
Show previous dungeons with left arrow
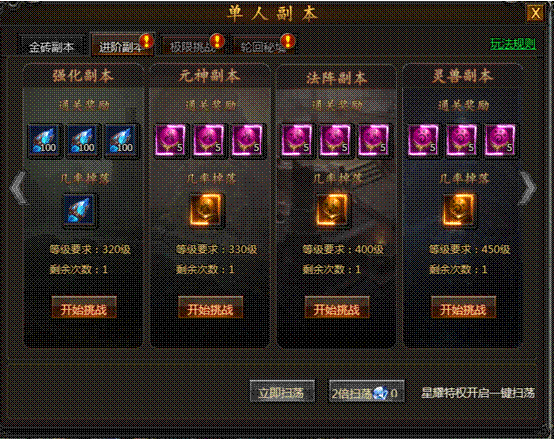[x=18, y=188]
